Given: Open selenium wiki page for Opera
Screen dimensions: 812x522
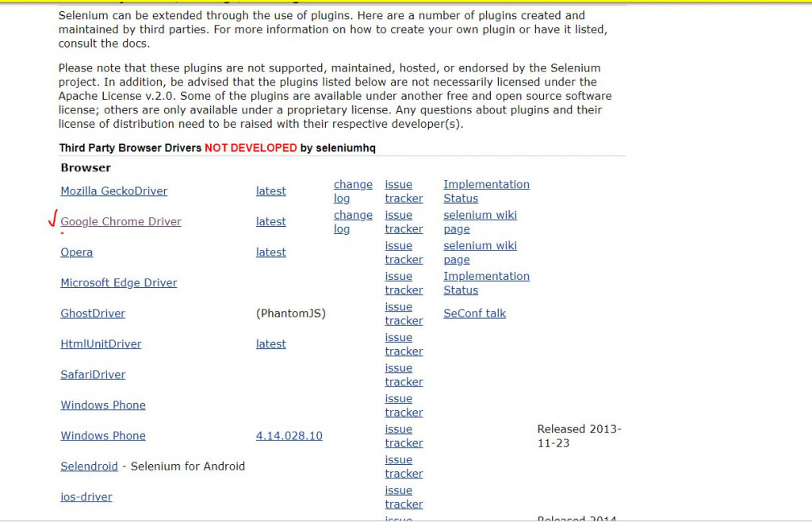Looking at the screenshot, I should tap(480, 252).
